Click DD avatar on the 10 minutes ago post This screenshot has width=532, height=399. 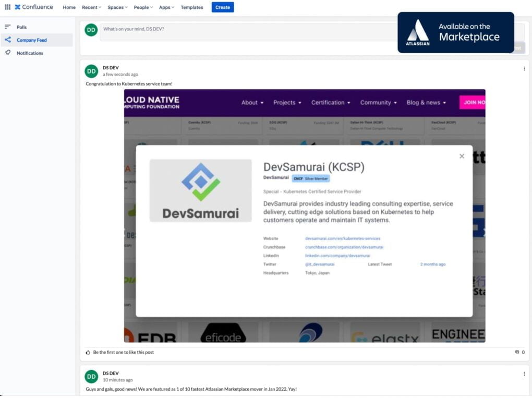pyautogui.click(x=91, y=377)
